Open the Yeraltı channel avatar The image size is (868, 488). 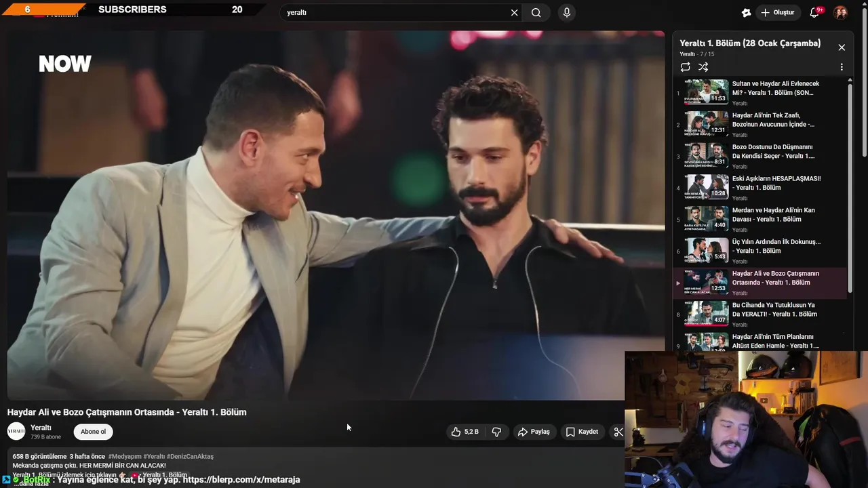coord(16,431)
